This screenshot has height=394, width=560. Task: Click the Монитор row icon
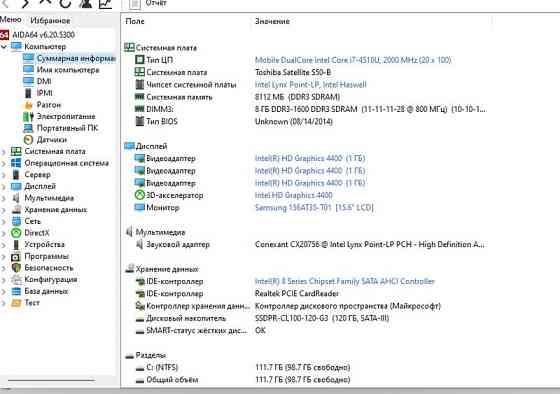click(139, 207)
